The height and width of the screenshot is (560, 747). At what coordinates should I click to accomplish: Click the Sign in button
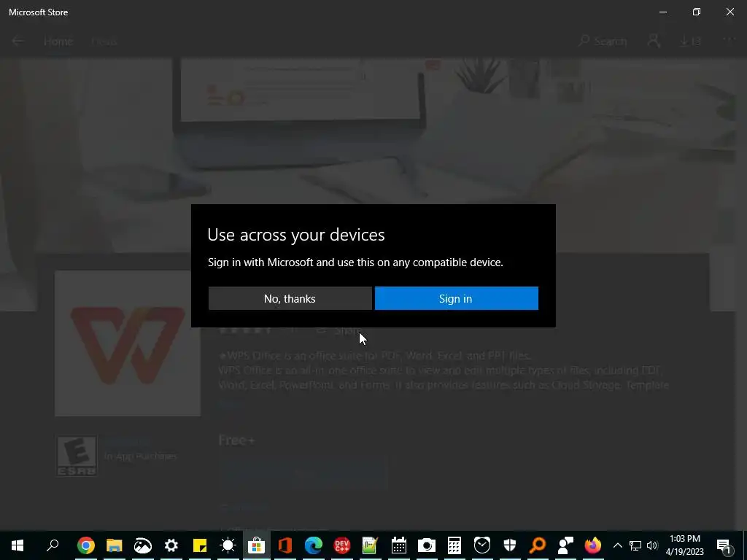[457, 298]
